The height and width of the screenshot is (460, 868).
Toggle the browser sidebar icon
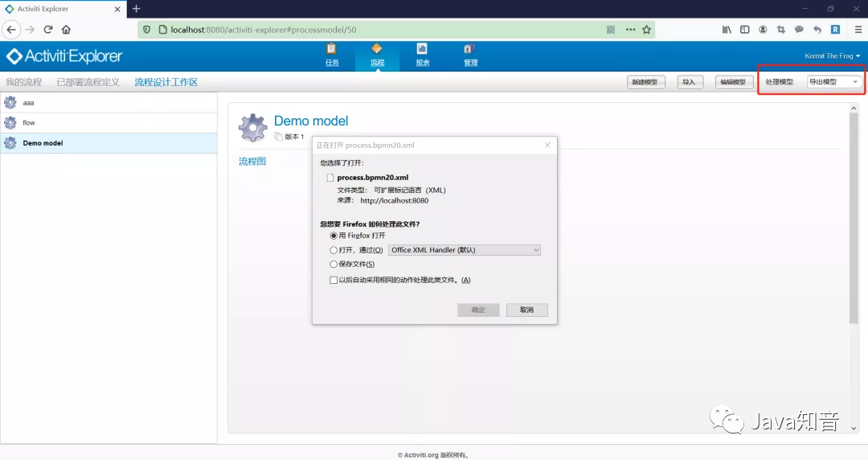pyautogui.click(x=744, y=30)
